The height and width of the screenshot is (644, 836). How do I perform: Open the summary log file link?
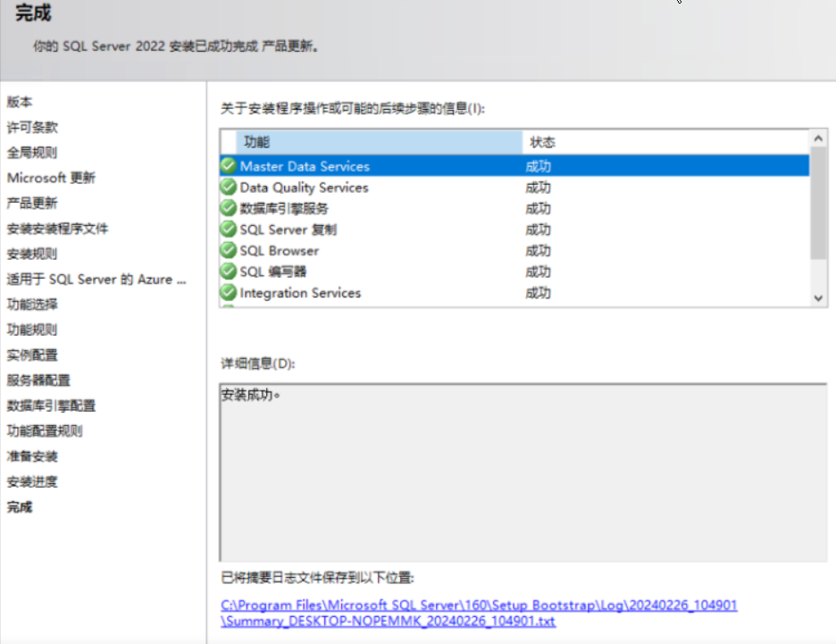pos(479,613)
